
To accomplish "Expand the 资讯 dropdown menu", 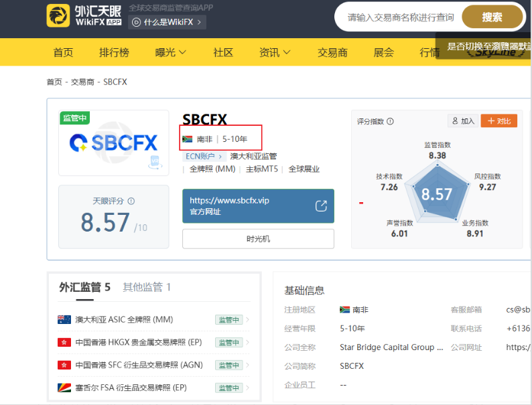I will 275,52.
